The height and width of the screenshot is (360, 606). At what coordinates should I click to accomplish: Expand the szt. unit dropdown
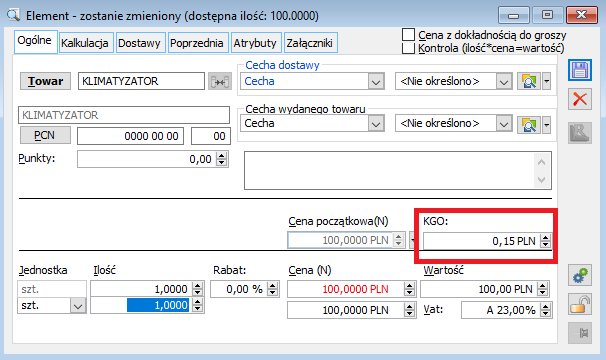pos(78,306)
